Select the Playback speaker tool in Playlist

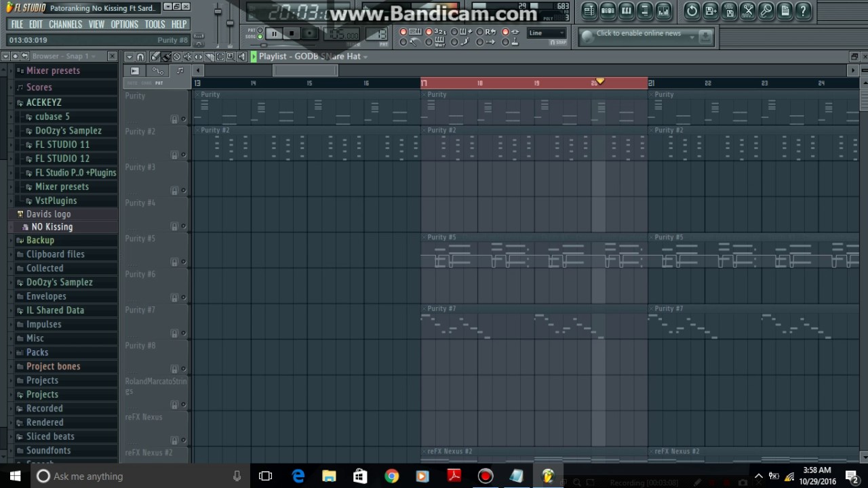(x=242, y=56)
